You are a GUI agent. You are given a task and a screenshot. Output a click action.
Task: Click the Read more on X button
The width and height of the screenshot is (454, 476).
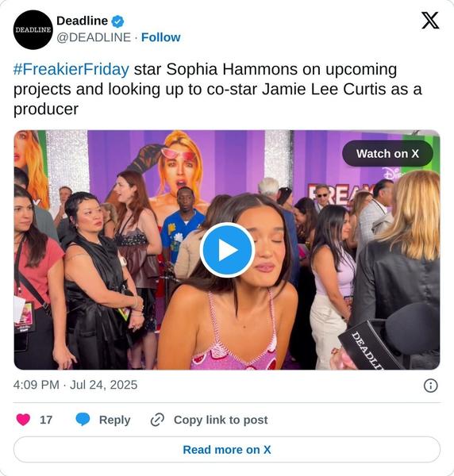pyautogui.click(x=227, y=450)
